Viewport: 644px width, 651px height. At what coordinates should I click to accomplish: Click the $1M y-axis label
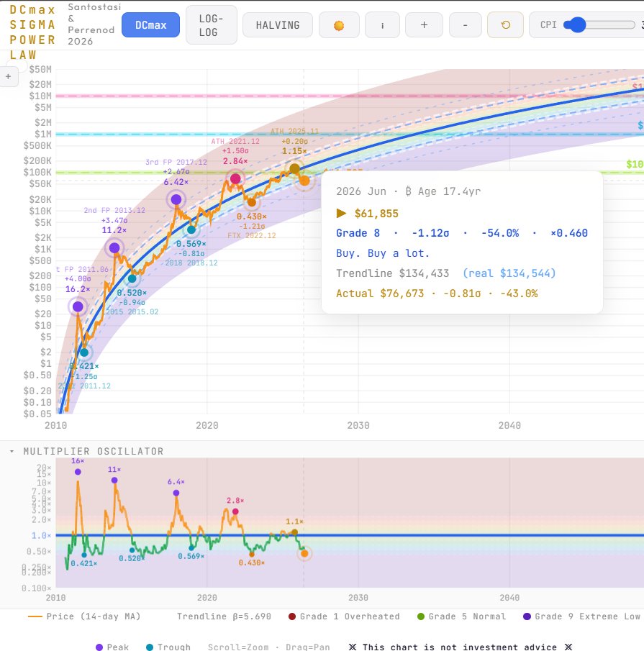click(43, 134)
